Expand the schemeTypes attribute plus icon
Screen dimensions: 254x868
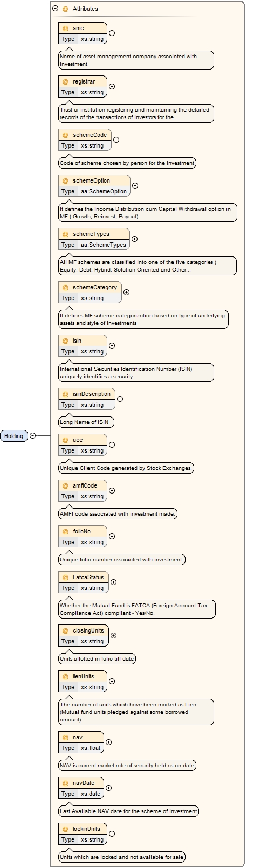point(134,239)
